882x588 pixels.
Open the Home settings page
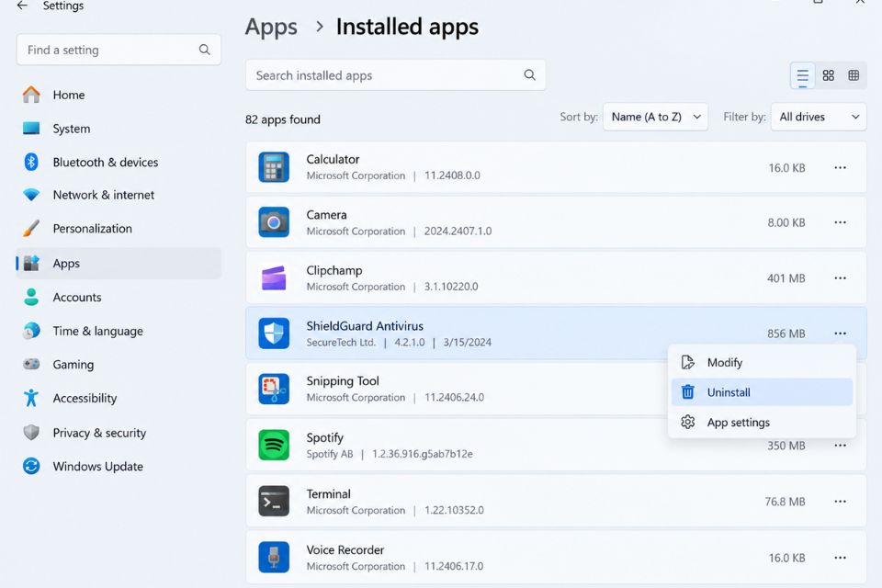119,95
